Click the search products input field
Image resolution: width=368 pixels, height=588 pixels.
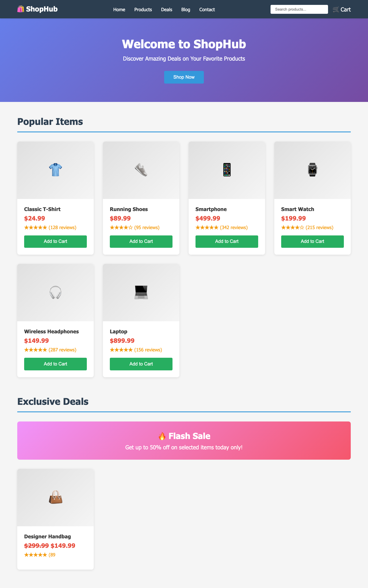click(299, 9)
